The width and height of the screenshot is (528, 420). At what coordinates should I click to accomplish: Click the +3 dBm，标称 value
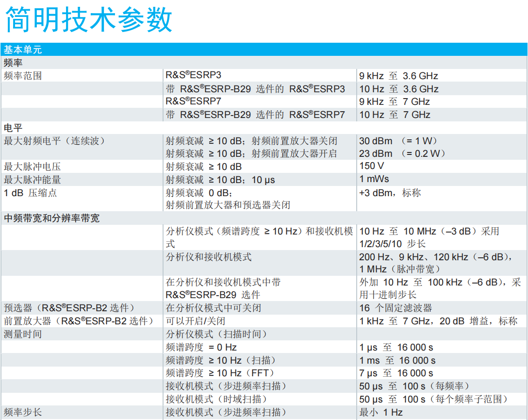(x=390, y=193)
